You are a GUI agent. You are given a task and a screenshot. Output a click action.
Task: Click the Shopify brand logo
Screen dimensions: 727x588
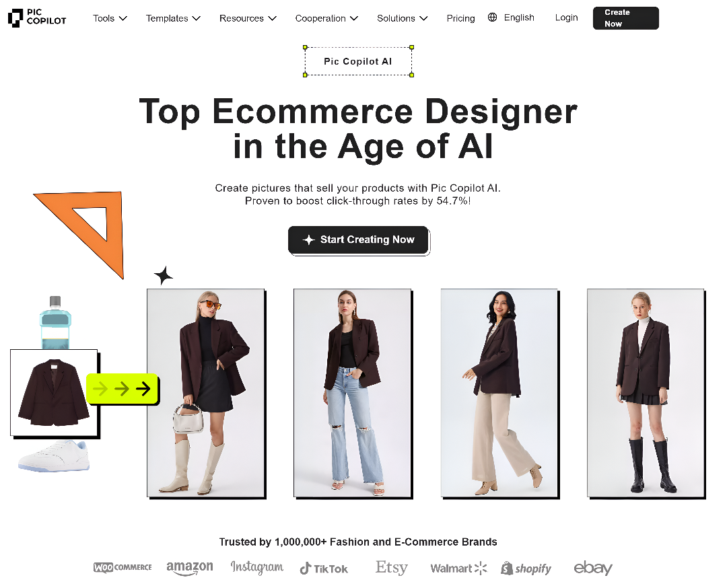click(x=526, y=568)
